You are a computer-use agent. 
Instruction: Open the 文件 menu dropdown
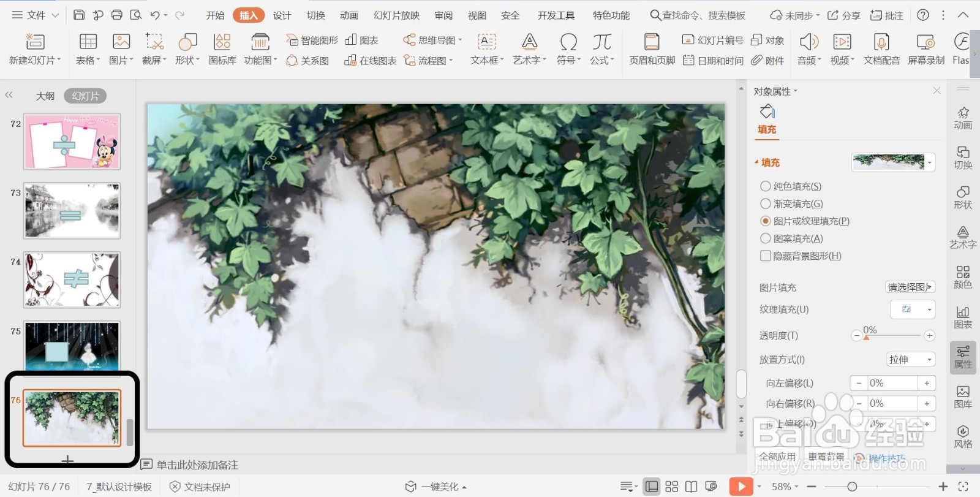tap(35, 15)
